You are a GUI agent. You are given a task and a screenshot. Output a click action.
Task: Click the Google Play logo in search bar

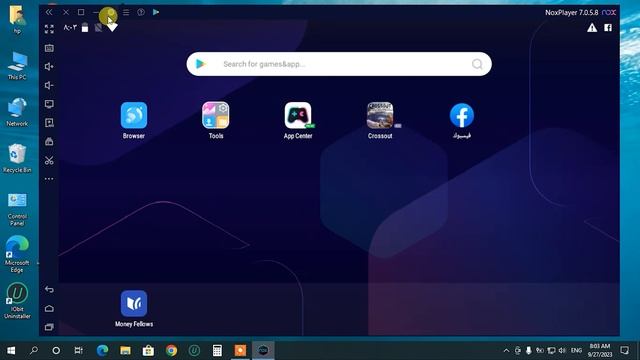coord(200,64)
